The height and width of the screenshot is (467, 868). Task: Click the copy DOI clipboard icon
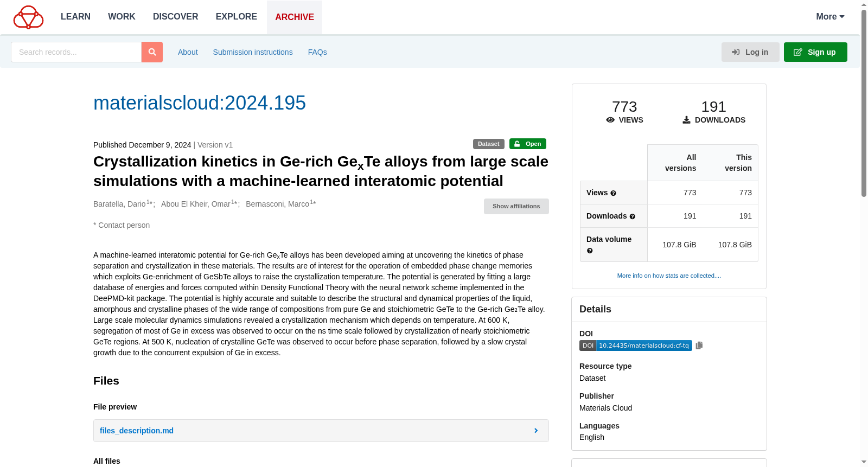699,346
